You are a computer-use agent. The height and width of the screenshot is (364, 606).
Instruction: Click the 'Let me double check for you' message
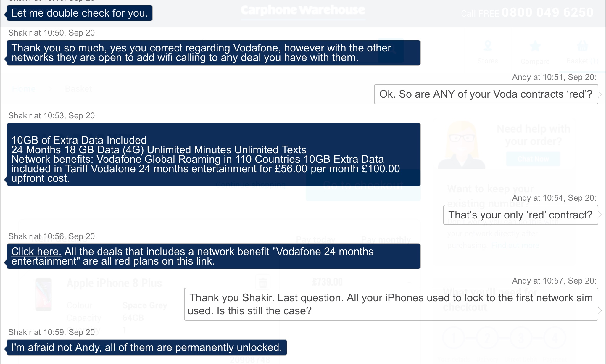pyautogui.click(x=79, y=13)
